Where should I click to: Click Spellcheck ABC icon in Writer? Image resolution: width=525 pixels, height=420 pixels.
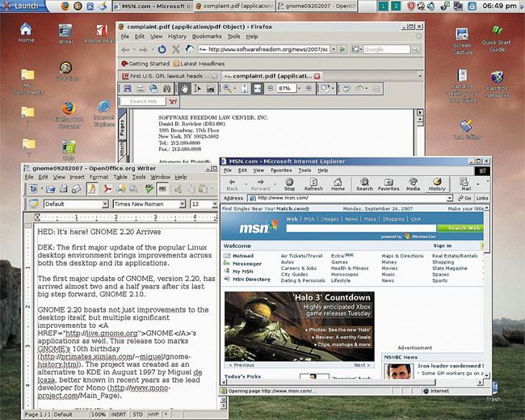pos(149,189)
